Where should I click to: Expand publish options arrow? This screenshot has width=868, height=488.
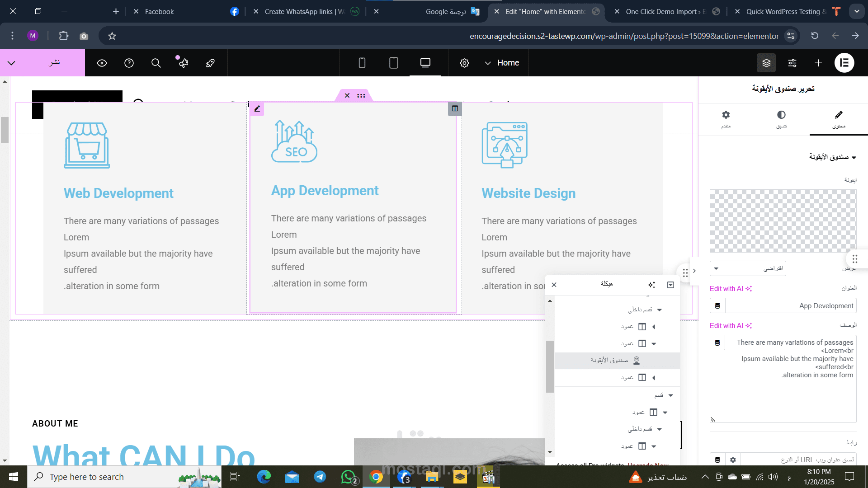(12, 63)
